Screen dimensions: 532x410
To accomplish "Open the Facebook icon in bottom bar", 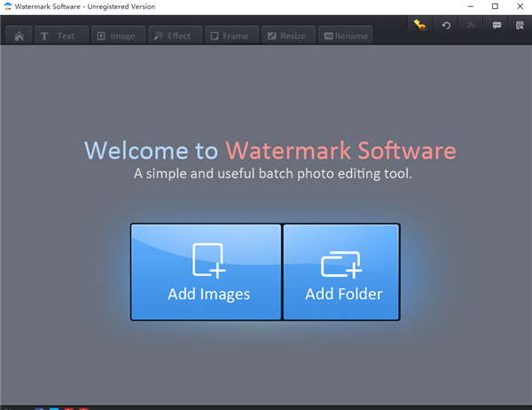I will 40,408.
